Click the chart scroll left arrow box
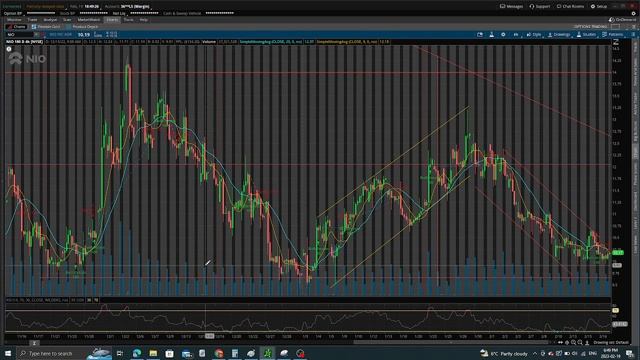Viewport: 640px width, 360px height. pos(34,343)
